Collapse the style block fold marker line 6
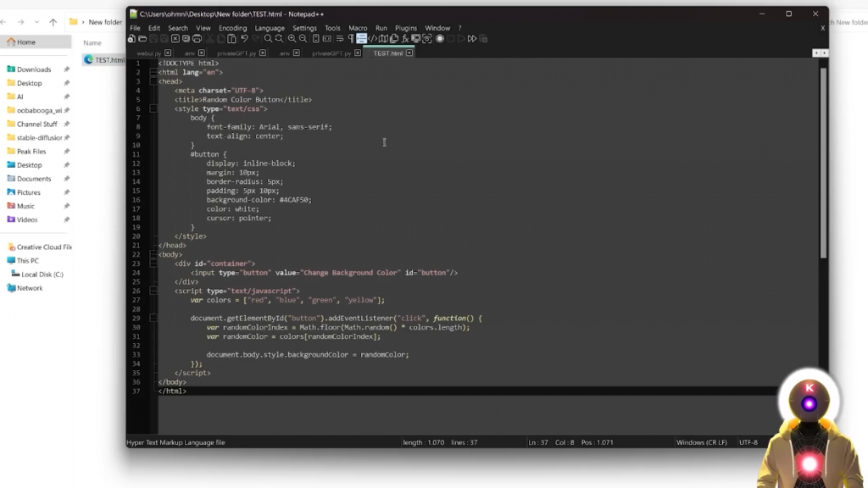 pos(153,109)
